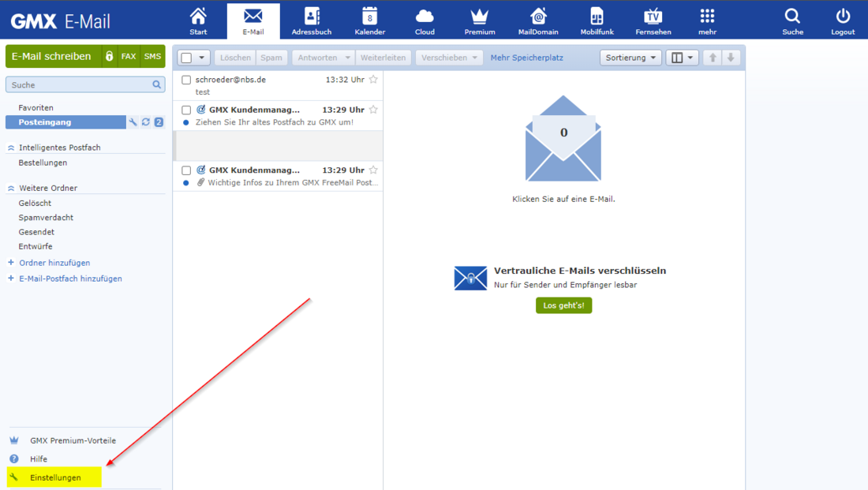
Task: Open the Cloud section
Action: click(x=425, y=21)
